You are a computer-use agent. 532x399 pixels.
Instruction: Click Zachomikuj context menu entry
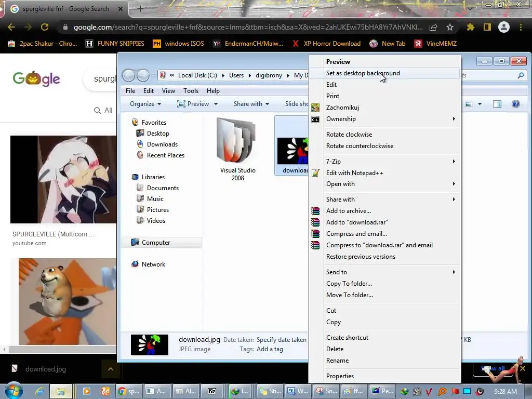click(x=385, y=108)
